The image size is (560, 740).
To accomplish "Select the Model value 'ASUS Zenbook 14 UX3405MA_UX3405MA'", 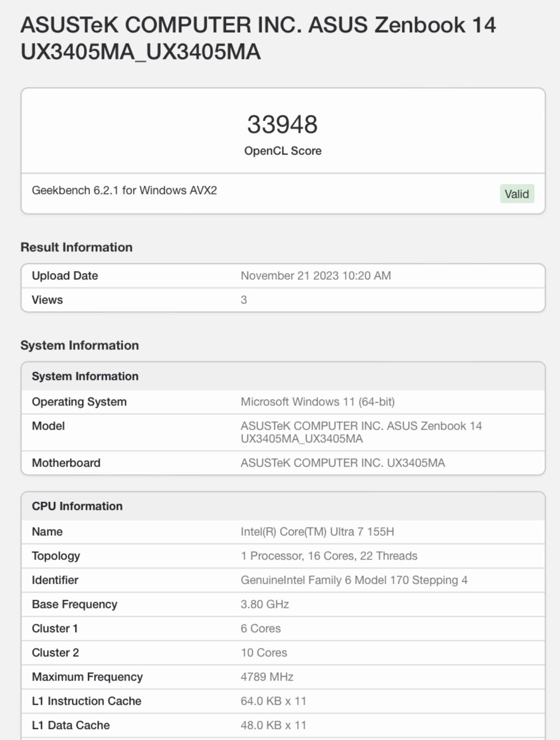I will click(x=361, y=432).
